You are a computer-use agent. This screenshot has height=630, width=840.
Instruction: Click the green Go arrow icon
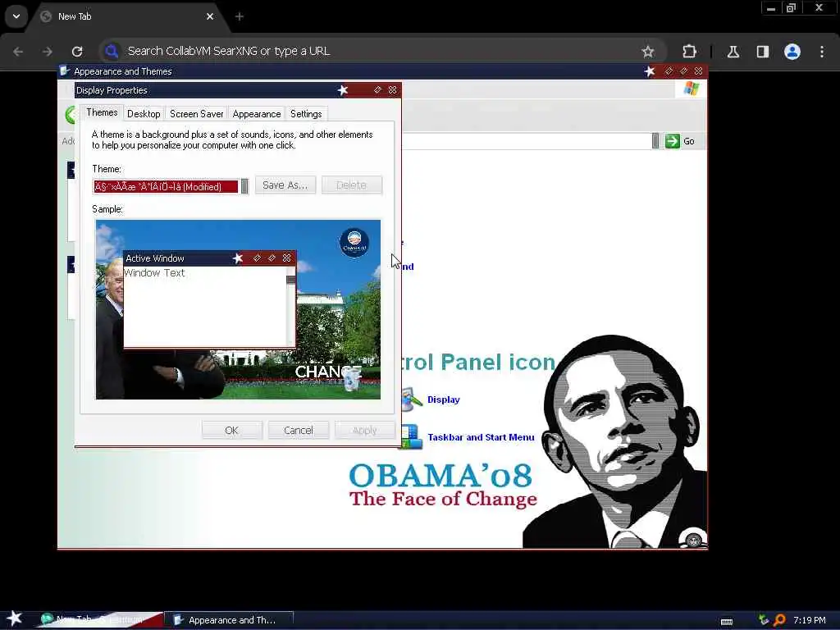673,141
